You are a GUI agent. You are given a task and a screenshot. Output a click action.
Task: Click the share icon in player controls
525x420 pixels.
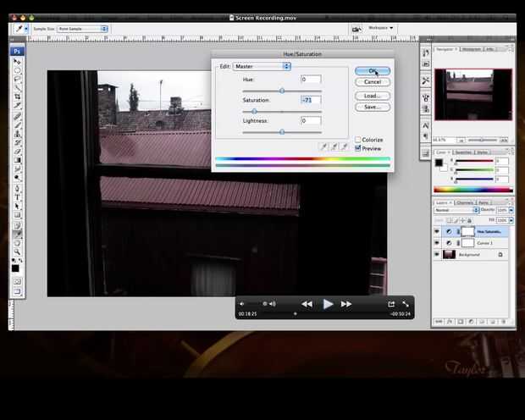[391, 303]
